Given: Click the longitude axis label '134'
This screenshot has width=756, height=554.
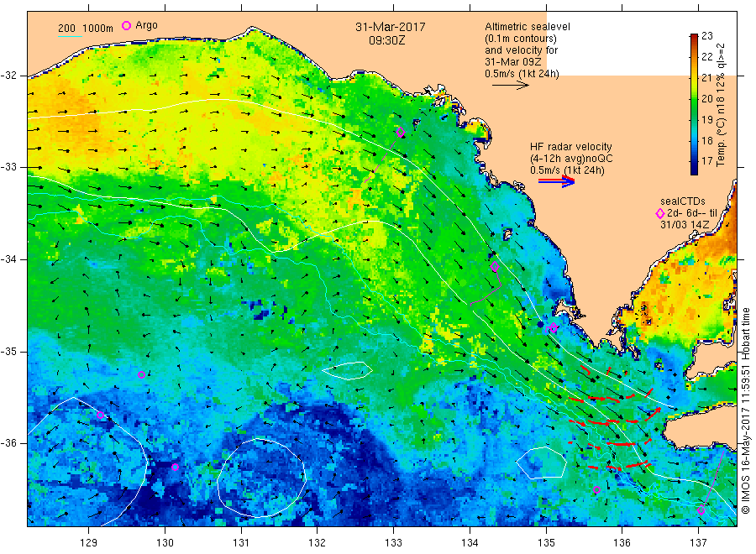Looking at the screenshot, I should [470, 543].
